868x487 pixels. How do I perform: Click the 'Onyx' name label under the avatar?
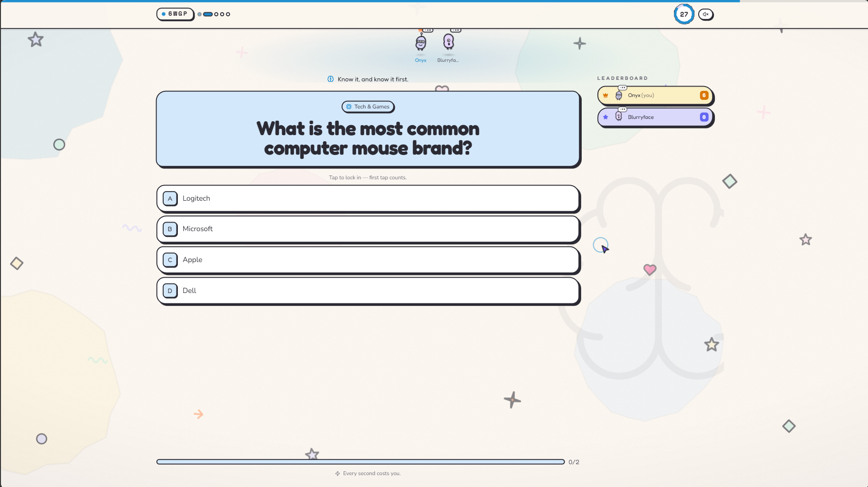pyautogui.click(x=420, y=60)
